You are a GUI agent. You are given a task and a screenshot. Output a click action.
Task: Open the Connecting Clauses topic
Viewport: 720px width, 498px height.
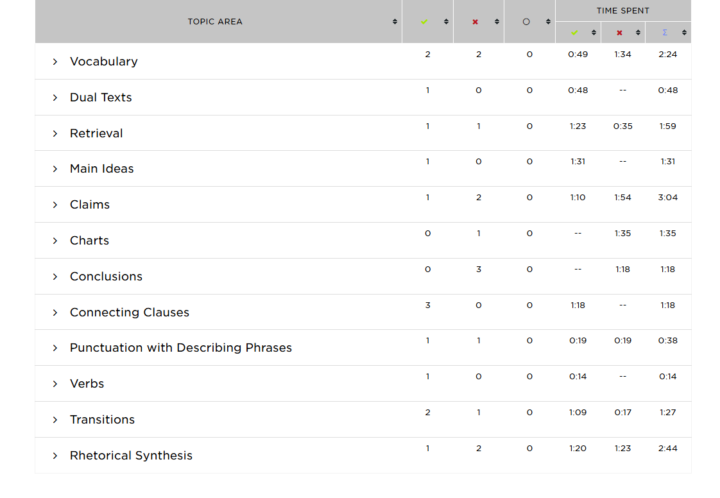[x=129, y=312]
